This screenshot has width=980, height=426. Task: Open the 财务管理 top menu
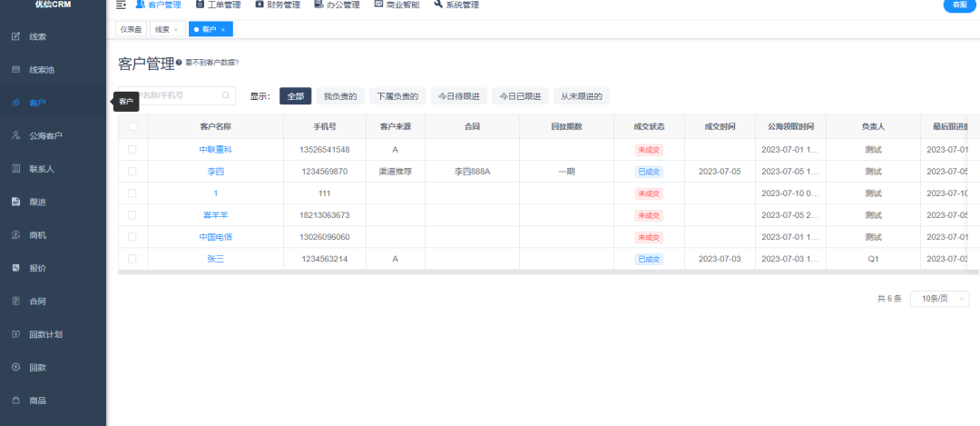click(279, 5)
